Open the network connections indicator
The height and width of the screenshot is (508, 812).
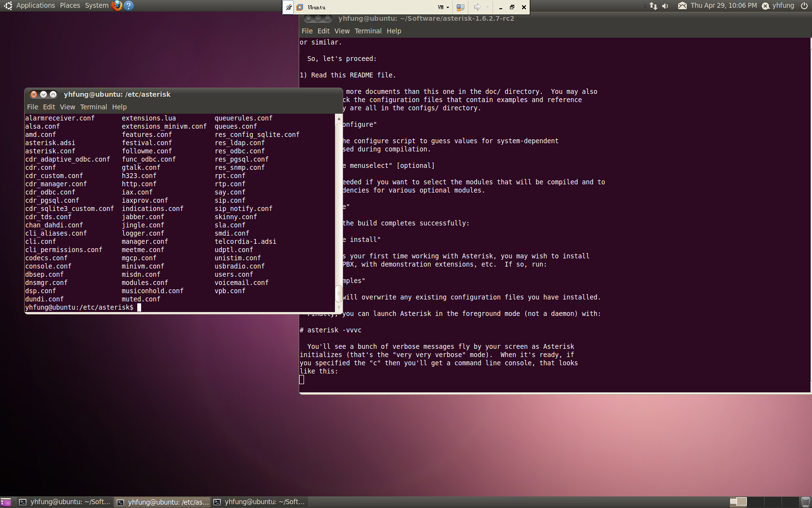pos(653,6)
